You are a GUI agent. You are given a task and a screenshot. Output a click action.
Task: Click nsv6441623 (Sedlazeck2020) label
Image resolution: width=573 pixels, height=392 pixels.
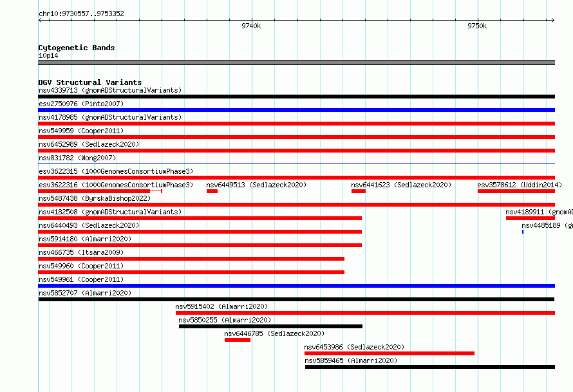[x=401, y=185]
